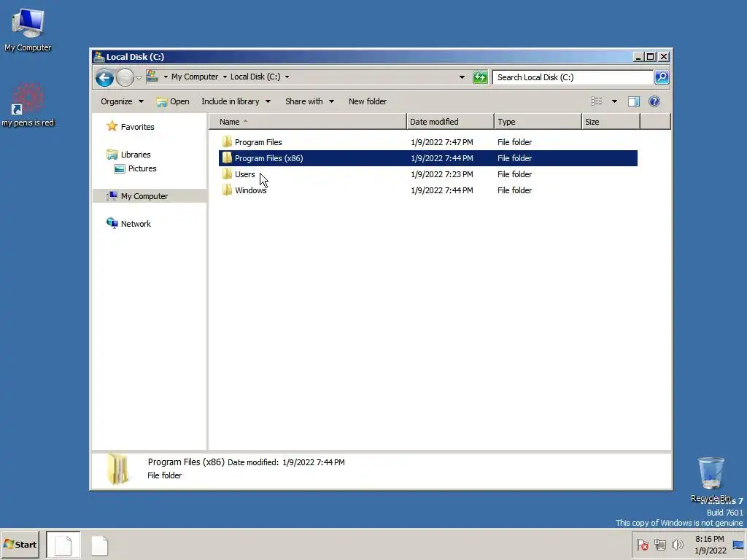Screen dimensions: 747x560
Task: Select Libraries in the navigation pane
Action: click(135, 155)
